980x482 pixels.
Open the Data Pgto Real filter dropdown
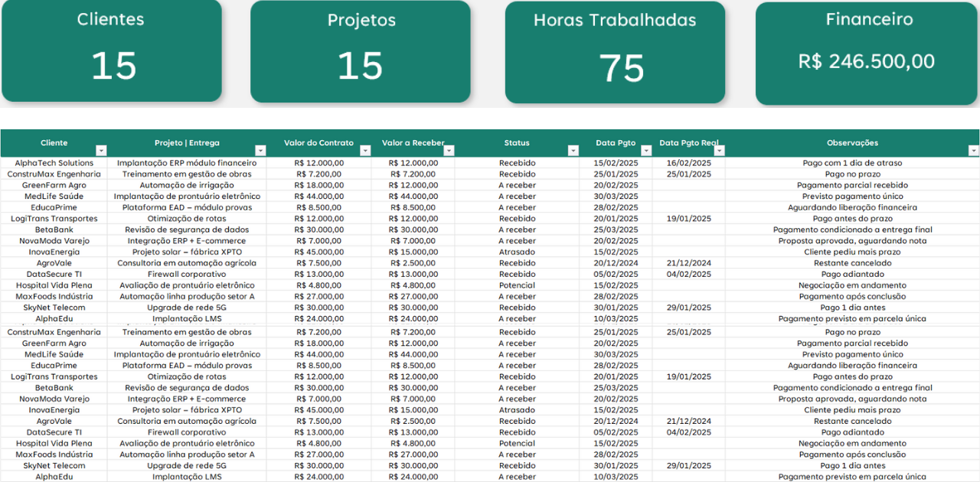point(719,151)
